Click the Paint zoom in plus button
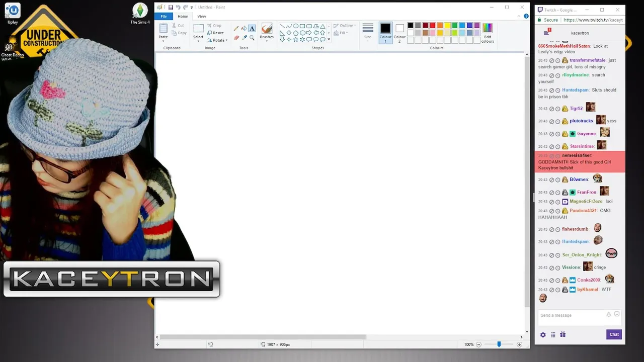Viewport: 644px width, 362px height. pos(519,344)
